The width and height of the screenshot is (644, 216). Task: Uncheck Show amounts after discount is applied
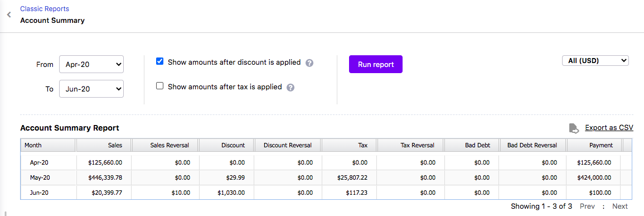(x=160, y=62)
